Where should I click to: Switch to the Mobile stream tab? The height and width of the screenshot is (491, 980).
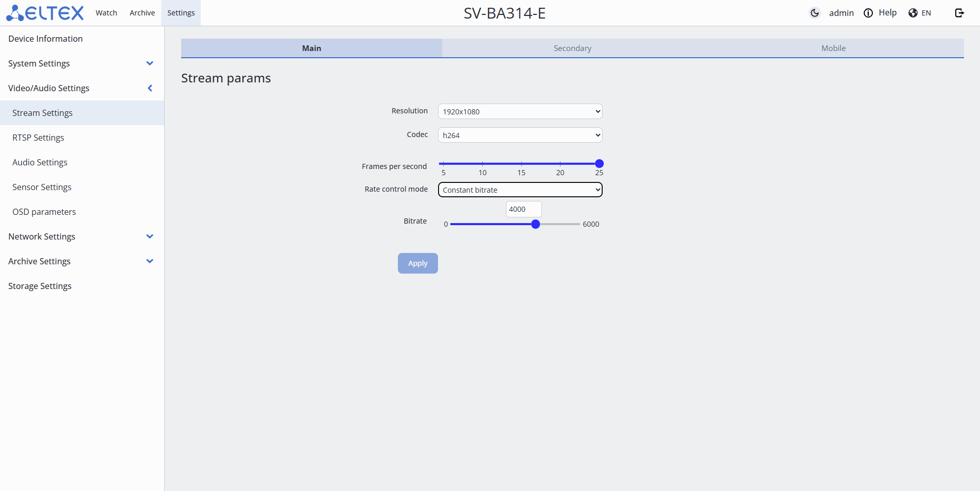coord(833,48)
